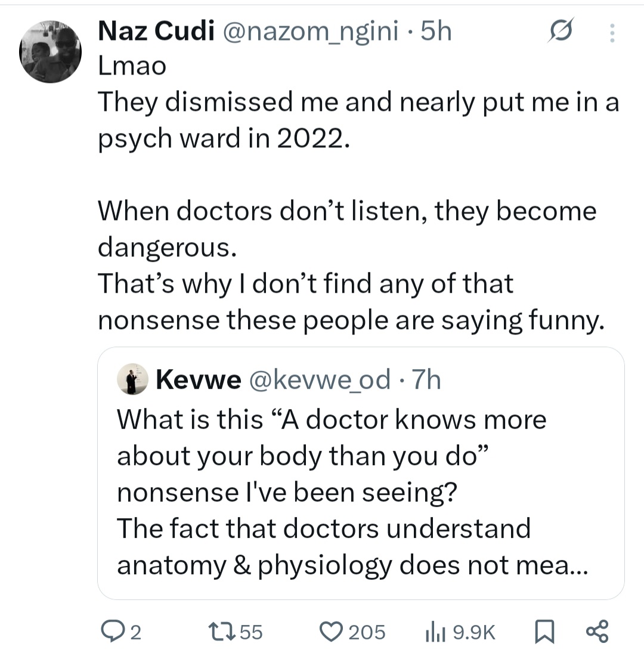Reply to the tweet using the comment icon

112,632
